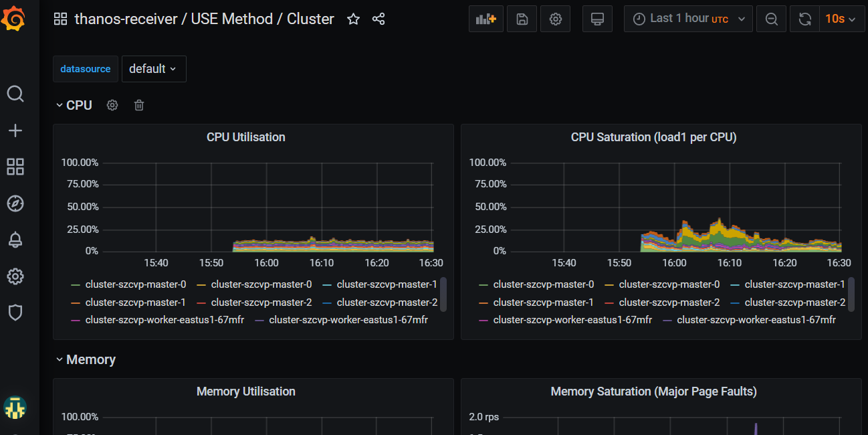Change the 10s auto-refresh interval
Image resolution: width=868 pixels, height=435 pixels.
pyautogui.click(x=841, y=19)
